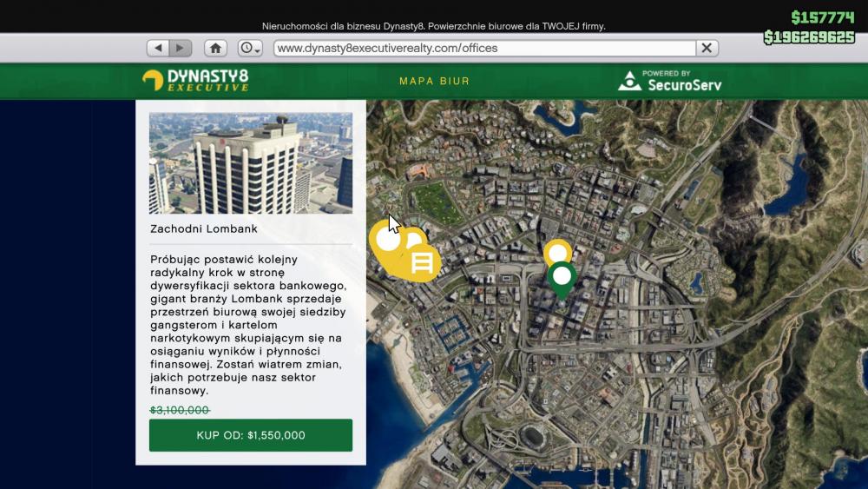Select the yellow pin above the green pin

click(557, 251)
